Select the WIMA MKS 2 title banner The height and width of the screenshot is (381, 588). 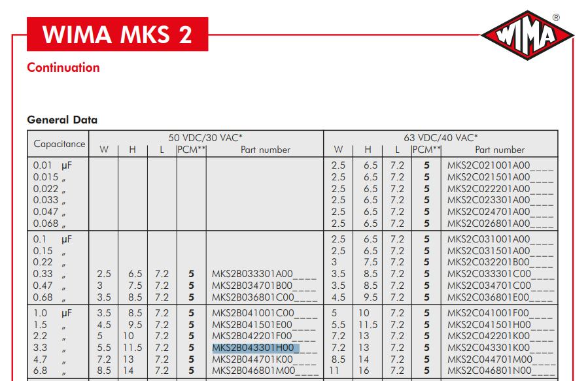(117, 34)
